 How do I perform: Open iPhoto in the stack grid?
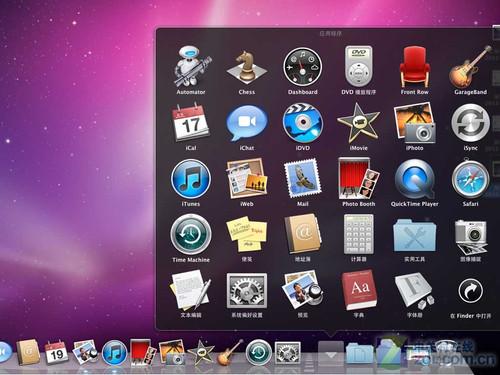pyautogui.click(x=414, y=123)
